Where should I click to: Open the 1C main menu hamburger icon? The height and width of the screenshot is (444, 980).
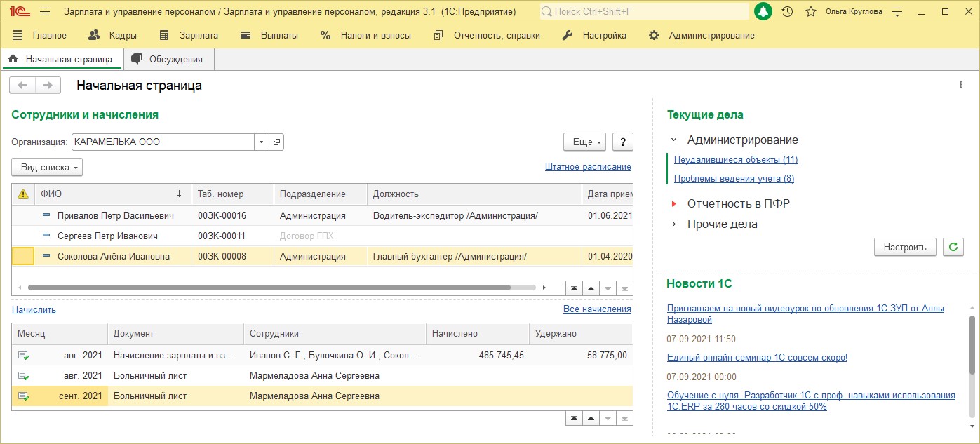click(45, 12)
